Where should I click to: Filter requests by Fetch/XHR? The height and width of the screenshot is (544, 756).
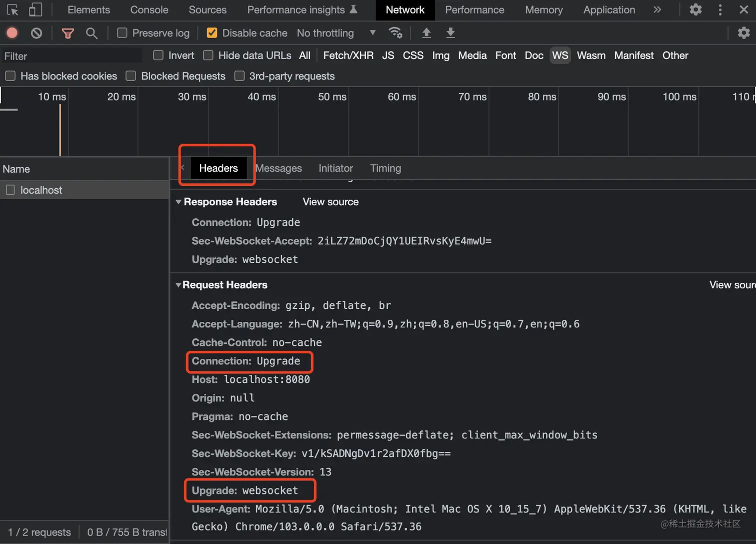point(348,56)
